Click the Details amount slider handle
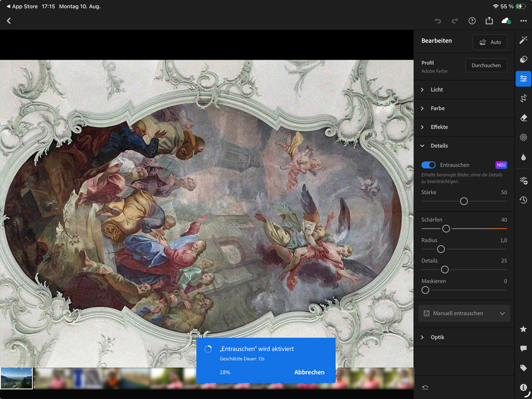 tap(445, 270)
